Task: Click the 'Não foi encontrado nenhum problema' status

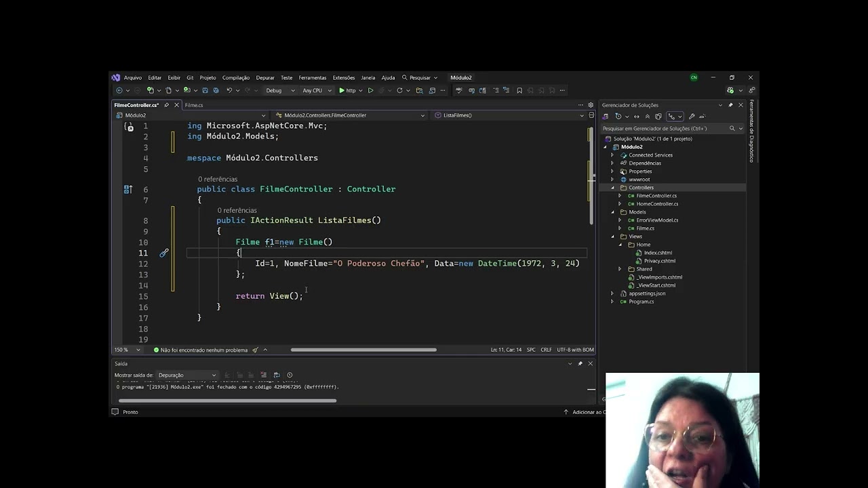Action: pyautogui.click(x=200, y=350)
